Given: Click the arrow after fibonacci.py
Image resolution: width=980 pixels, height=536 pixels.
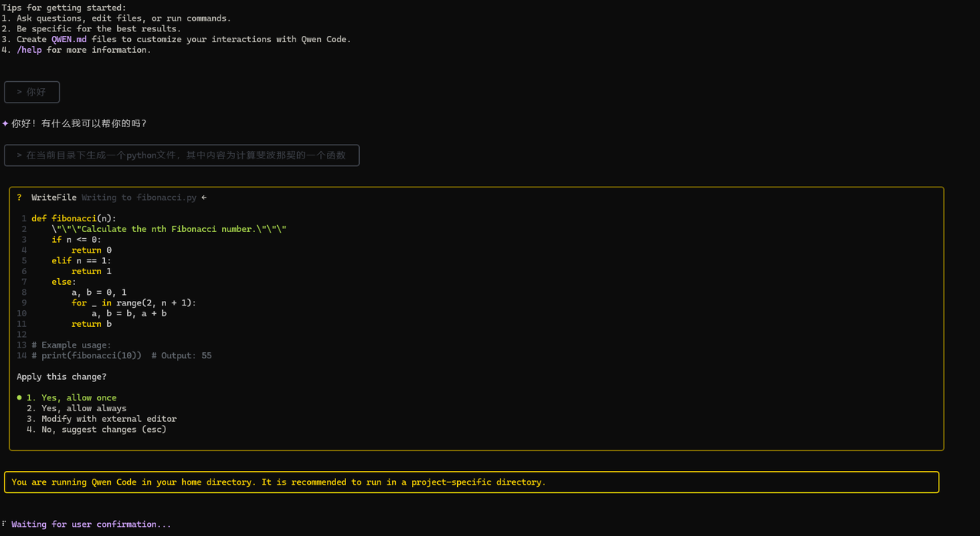Looking at the screenshot, I should click(204, 198).
